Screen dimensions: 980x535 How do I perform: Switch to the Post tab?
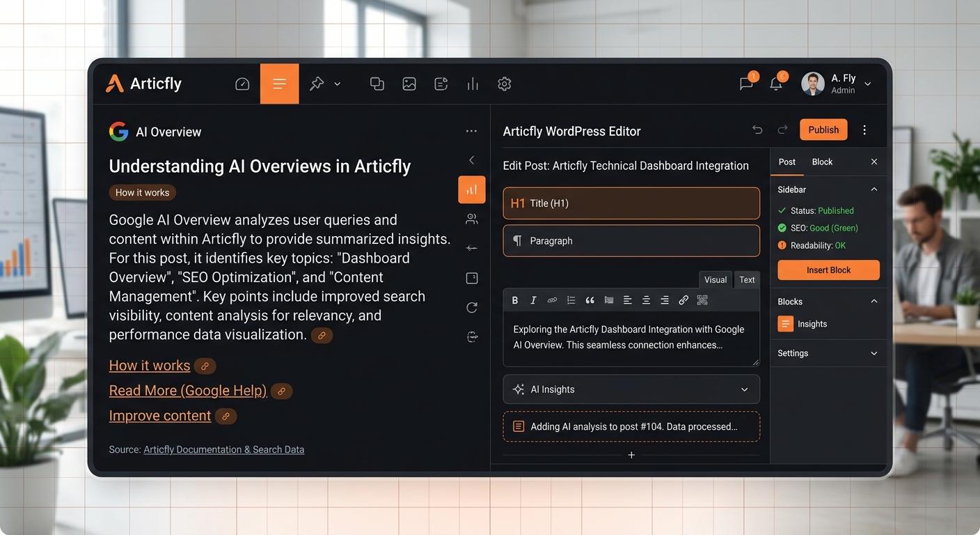coord(787,162)
